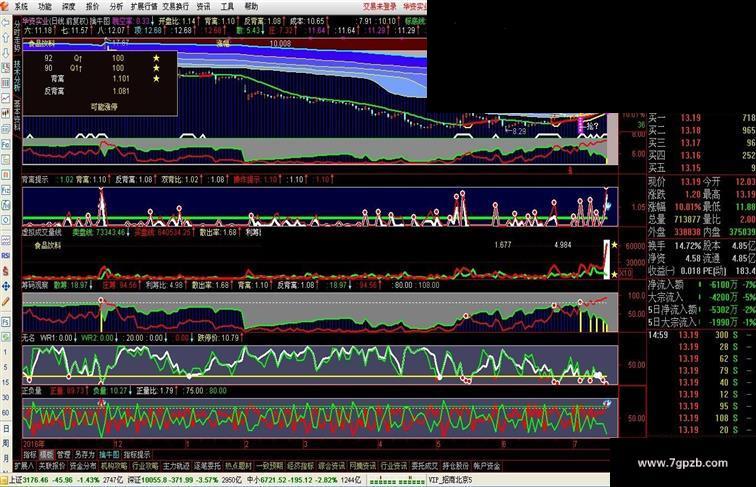Select the 指标提示 template tab
This screenshot has height=487, width=756.
point(137,454)
